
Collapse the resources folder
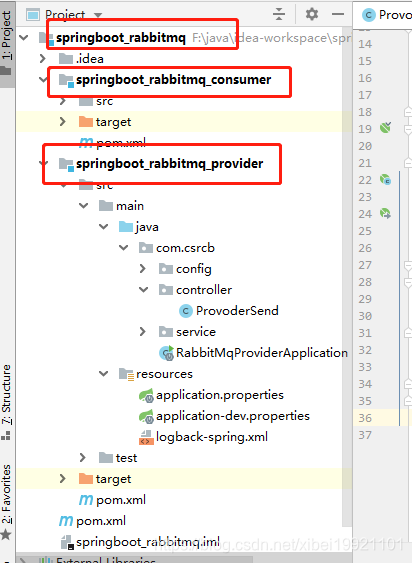pos(103,374)
